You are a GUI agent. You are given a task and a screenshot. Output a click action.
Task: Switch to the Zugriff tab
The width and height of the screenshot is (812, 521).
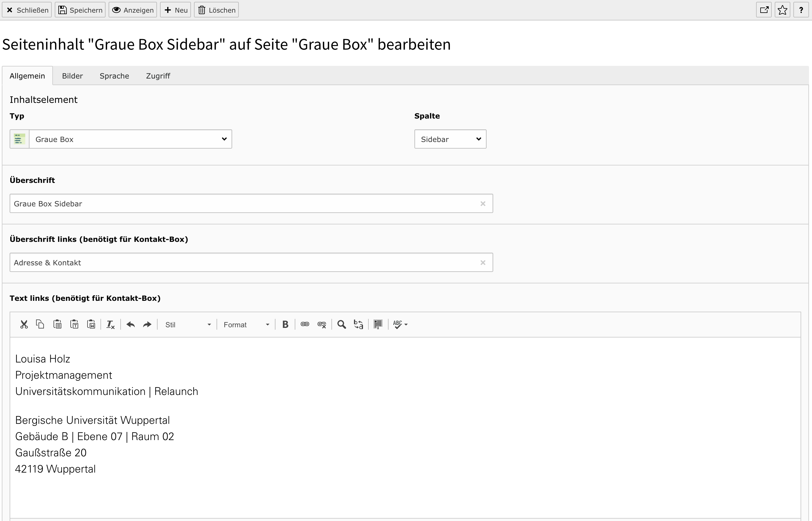[x=158, y=76]
